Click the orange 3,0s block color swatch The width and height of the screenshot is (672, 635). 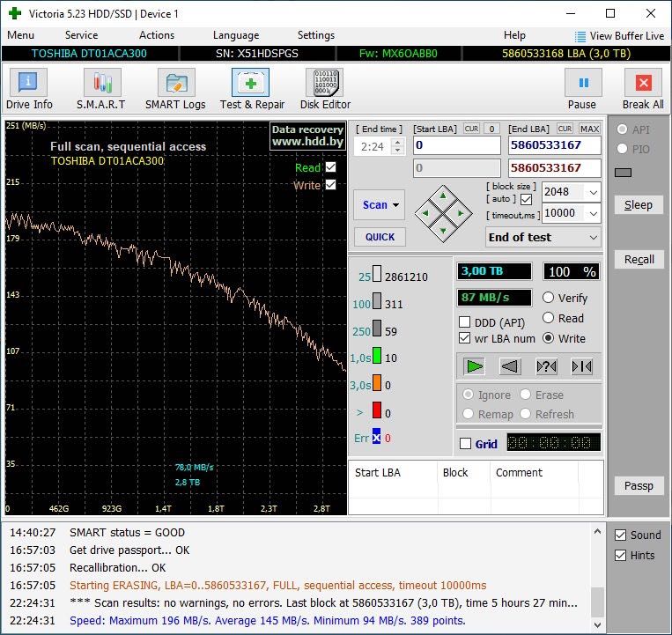[x=377, y=383]
